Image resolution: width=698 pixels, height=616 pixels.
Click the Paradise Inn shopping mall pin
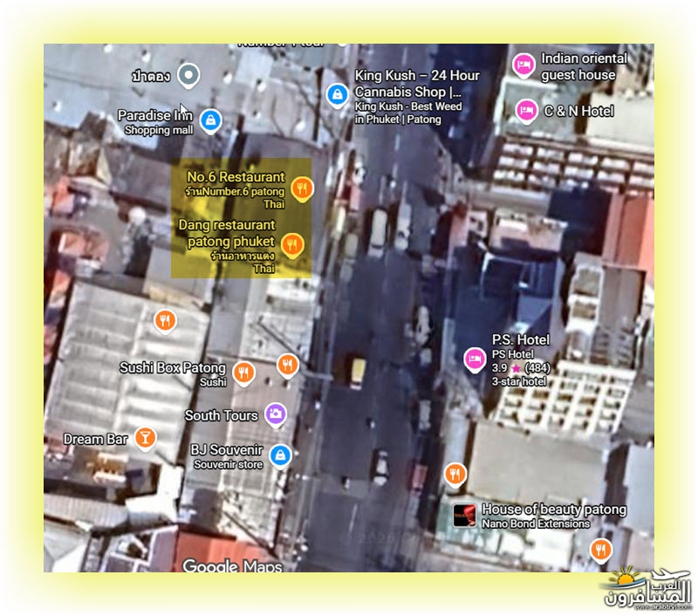pos(209,120)
